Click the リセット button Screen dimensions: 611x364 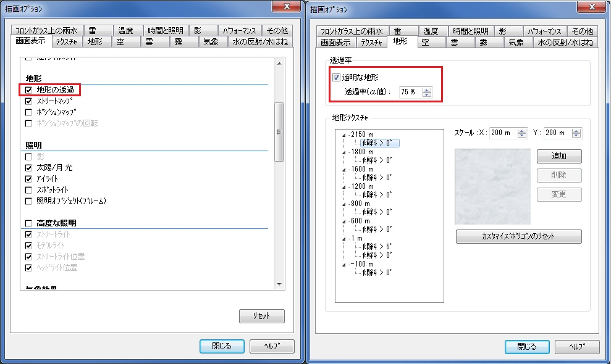262,316
